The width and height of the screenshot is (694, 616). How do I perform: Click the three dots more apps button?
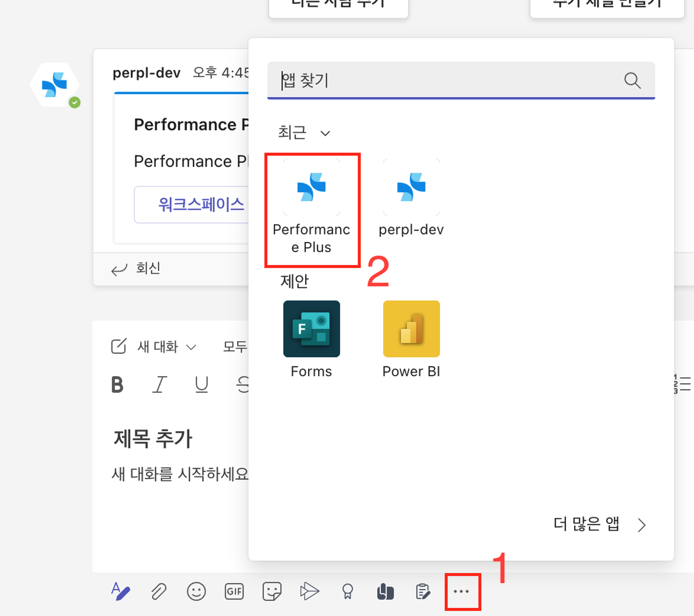coord(462,591)
